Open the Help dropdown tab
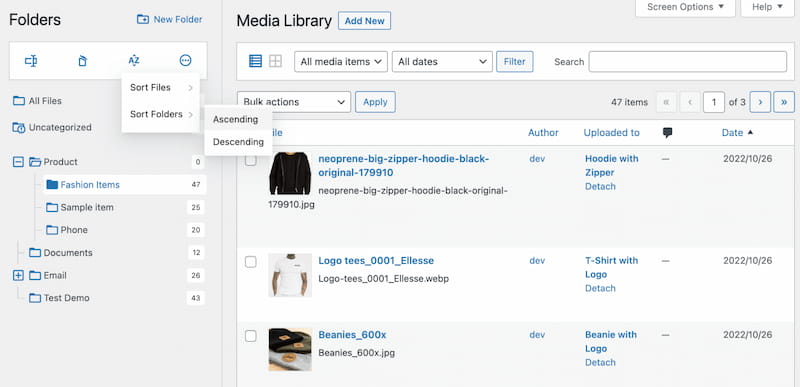Viewport: 800px width, 387px height. [x=767, y=7]
